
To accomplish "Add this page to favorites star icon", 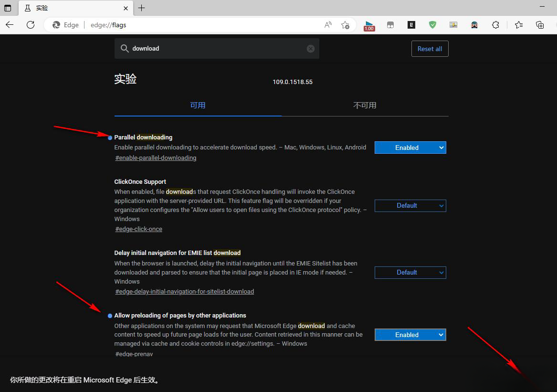I will [x=345, y=25].
